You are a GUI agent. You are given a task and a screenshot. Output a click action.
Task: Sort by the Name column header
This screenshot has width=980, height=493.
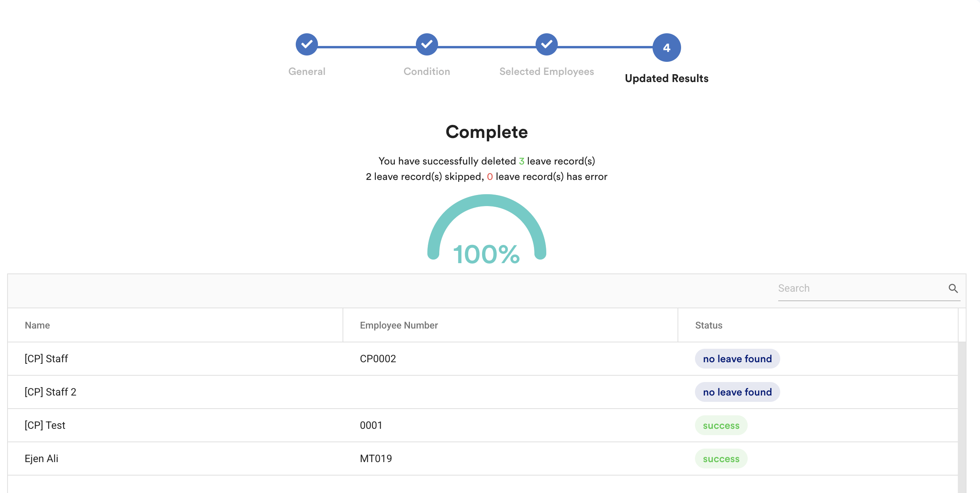(37, 325)
